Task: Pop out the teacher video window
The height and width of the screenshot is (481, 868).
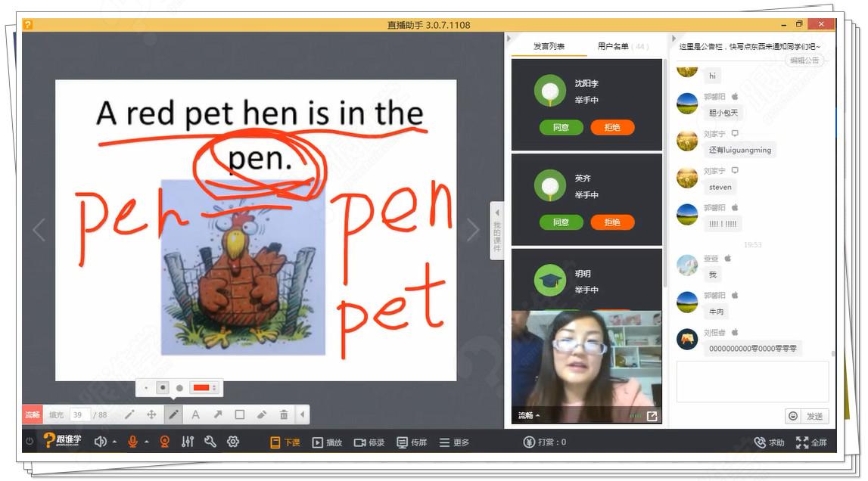Action: [x=652, y=416]
